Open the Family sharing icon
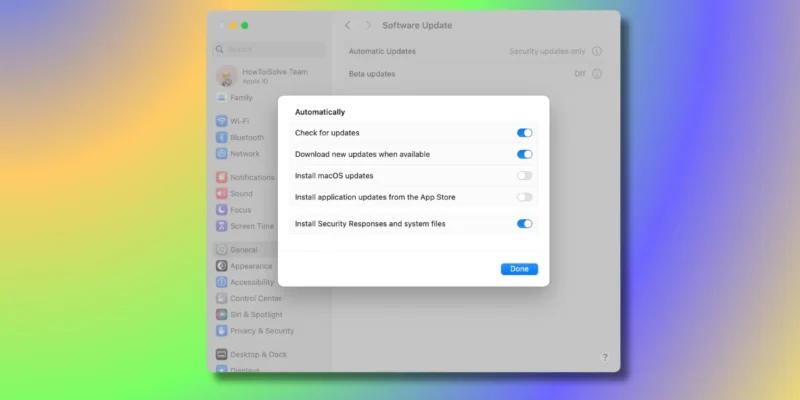Viewport: 800px width, 400px height. click(x=221, y=97)
